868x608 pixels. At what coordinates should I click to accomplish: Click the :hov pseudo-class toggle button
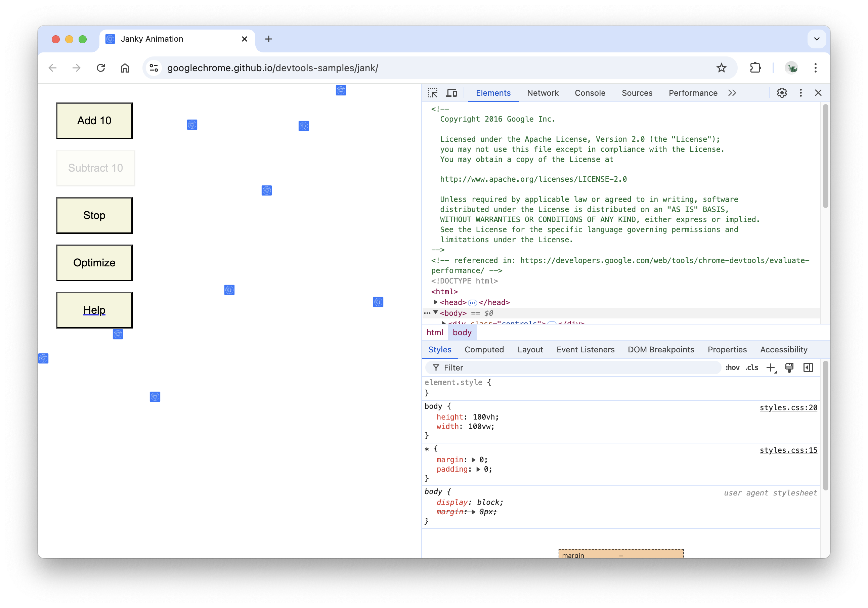731,368
